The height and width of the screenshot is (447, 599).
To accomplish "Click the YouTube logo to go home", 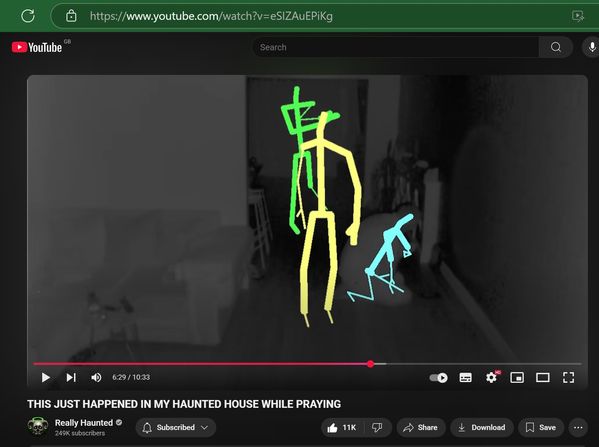I will (x=37, y=47).
